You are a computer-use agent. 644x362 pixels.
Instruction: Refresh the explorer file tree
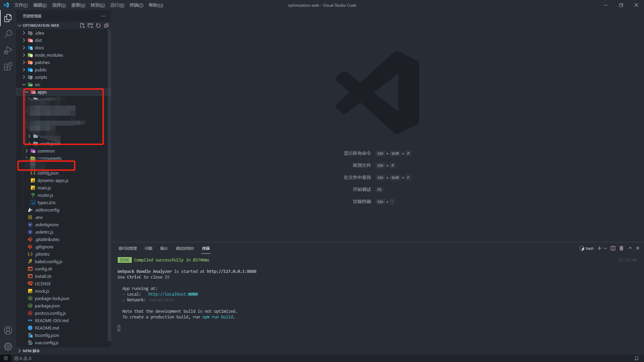pyautogui.click(x=98, y=25)
